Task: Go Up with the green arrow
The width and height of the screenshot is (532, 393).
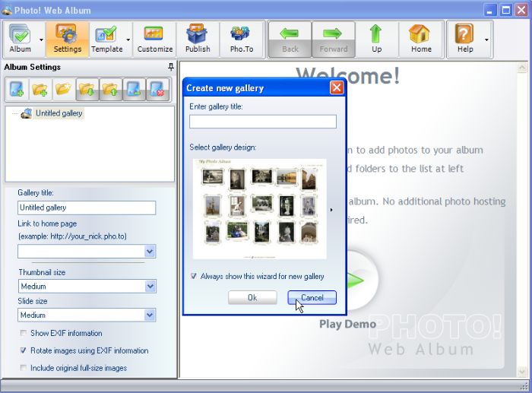Action: 377,40
